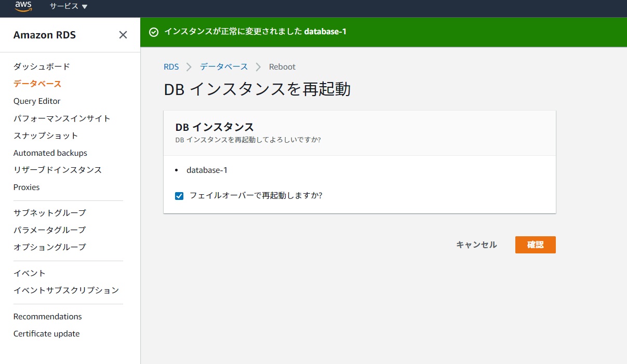
Task: Open オプショングループ page
Action: [50, 247]
